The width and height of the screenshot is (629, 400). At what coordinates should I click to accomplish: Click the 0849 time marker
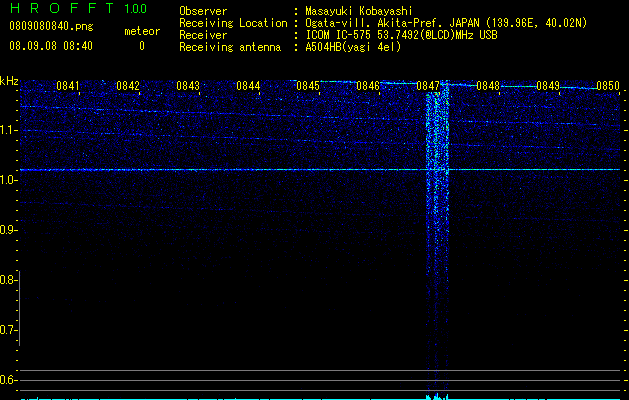click(x=548, y=86)
